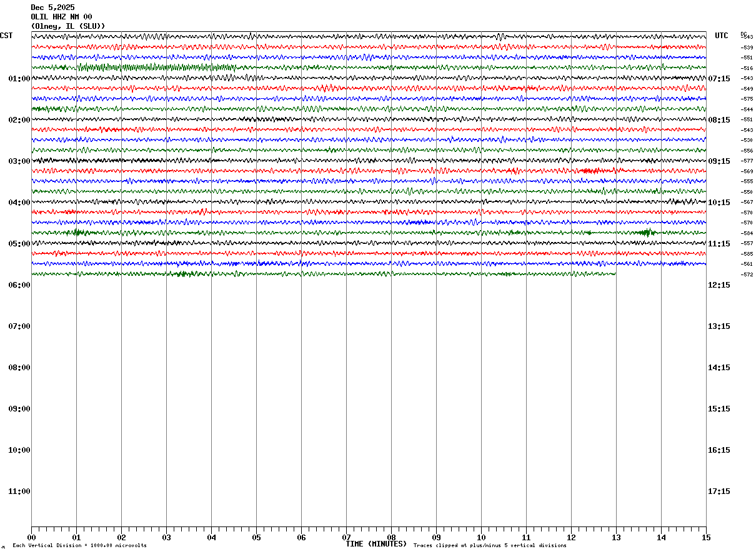Click minute axis tick label 00
The height and width of the screenshot is (554, 756).
31,538
